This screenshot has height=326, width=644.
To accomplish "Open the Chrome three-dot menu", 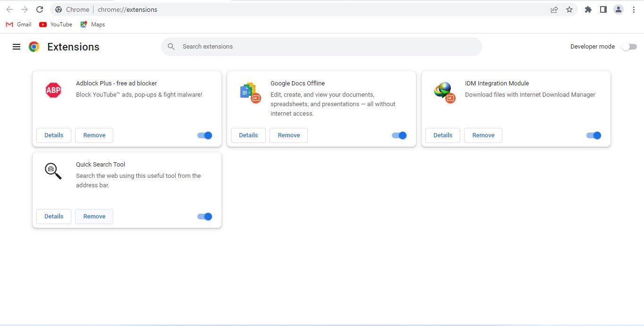I will (634, 9).
